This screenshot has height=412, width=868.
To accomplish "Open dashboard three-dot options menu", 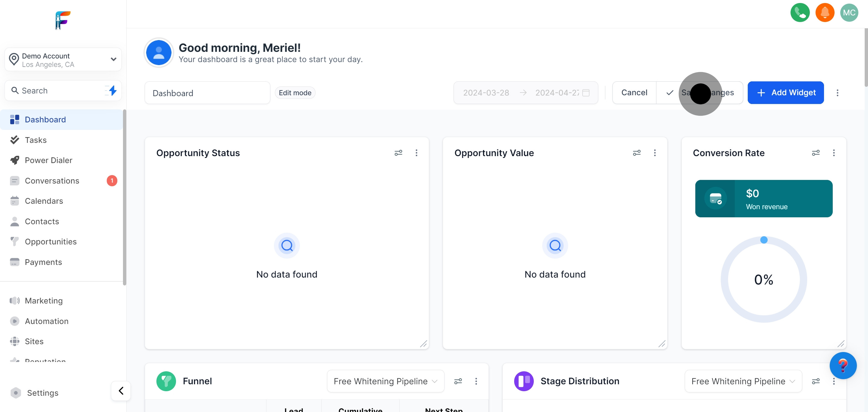I will click(x=837, y=93).
